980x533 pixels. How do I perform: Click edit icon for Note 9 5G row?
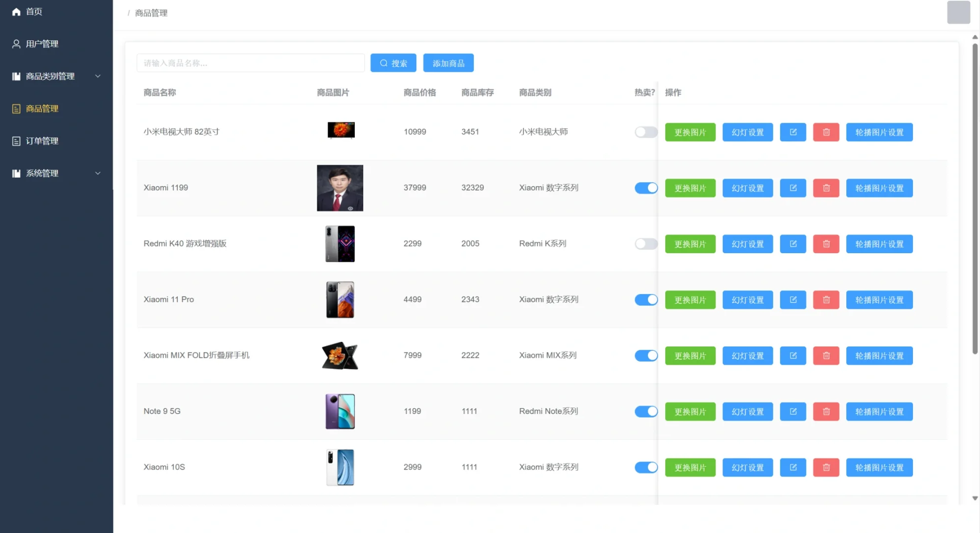[x=792, y=412]
